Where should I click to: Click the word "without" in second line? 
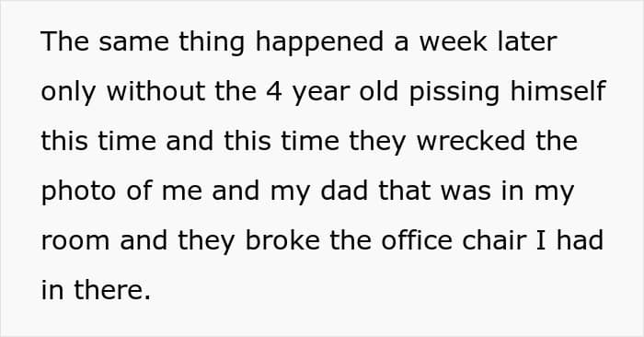155,91
